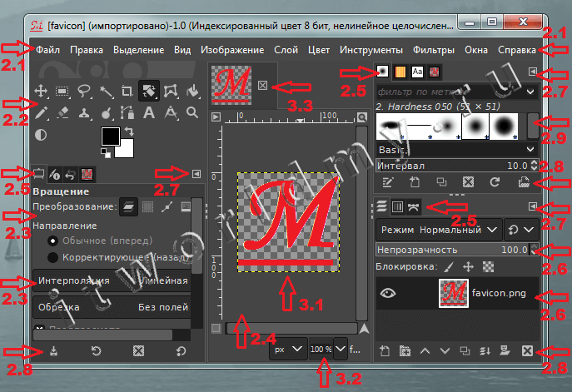Viewport: 572px width, 392px height.
Task: Click the edit brush icon
Action: 387,182
